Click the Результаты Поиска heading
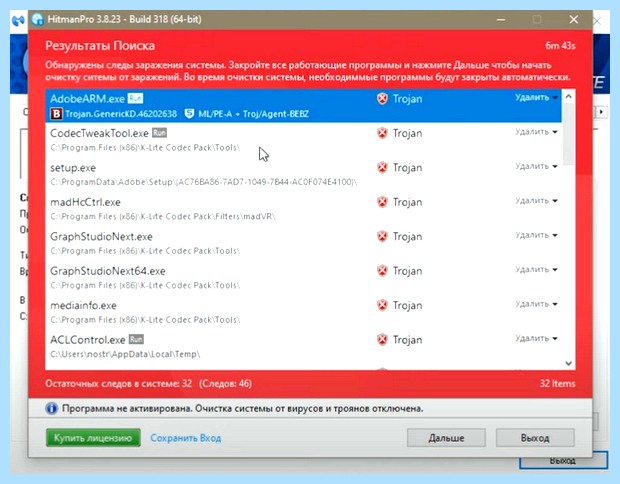The image size is (620, 484). pyautogui.click(x=100, y=46)
